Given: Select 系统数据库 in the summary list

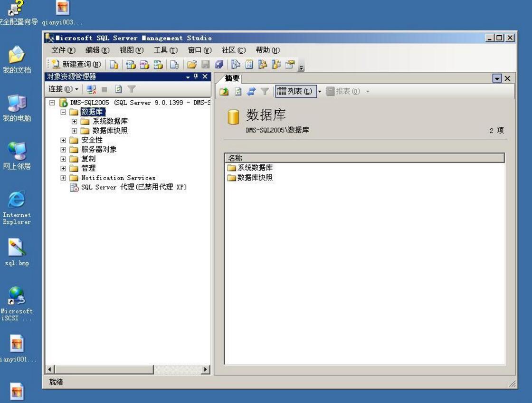Looking at the screenshot, I should pyautogui.click(x=250, y=167).
